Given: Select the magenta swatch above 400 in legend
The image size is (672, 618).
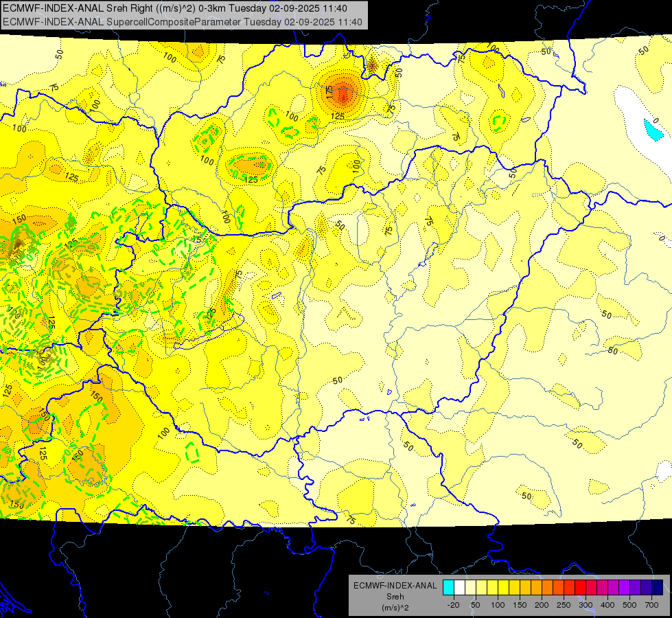Looking at the screenshot, I should (x=613, y=587).
